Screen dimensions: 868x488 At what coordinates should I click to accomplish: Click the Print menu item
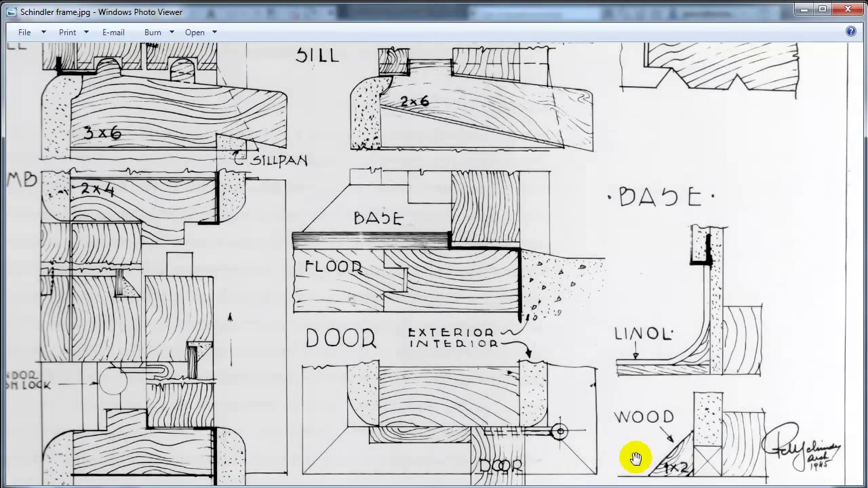pyautogui.click(x=67, y=32)
